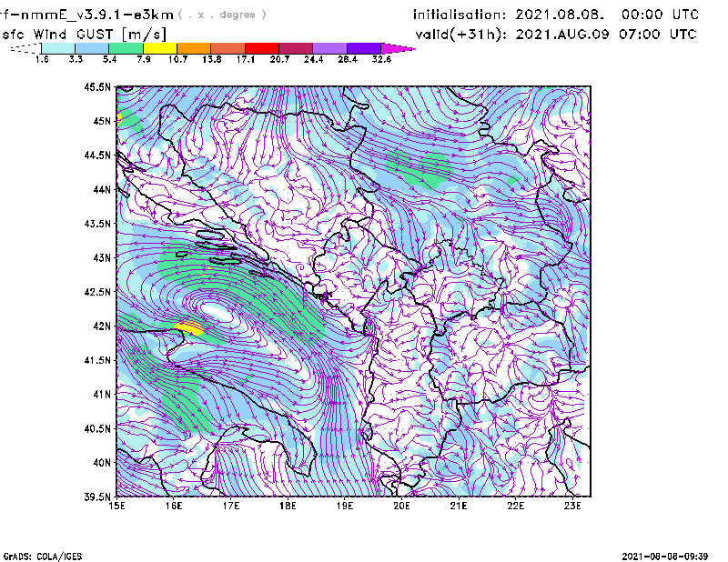Click the 40N latitude label
The height and width of the screenshot is (562, 728).
point(102,463)
